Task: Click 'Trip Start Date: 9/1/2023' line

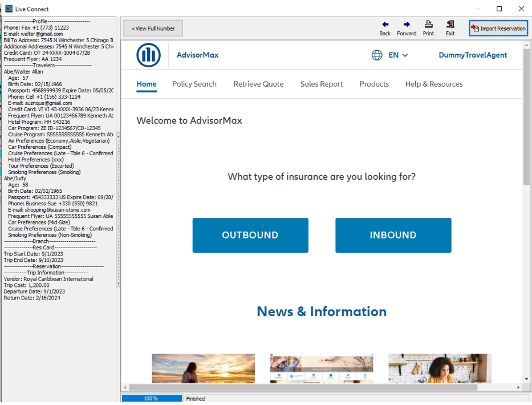Action: 33,254
